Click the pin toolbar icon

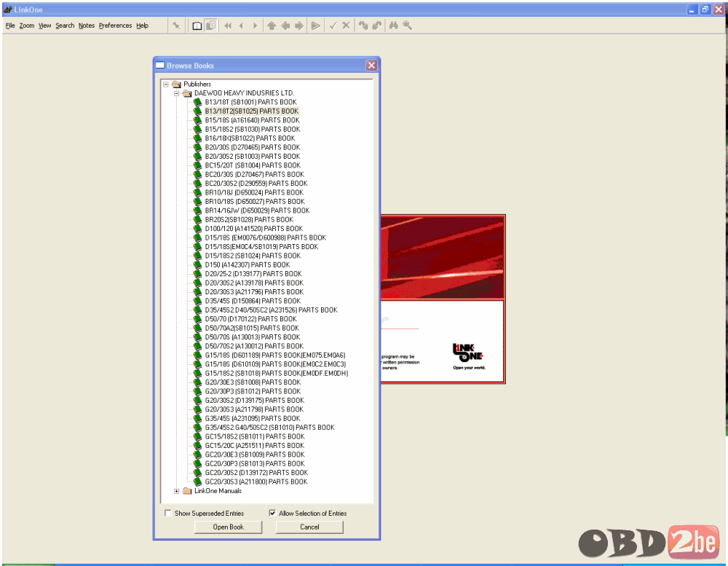(176, 25)
